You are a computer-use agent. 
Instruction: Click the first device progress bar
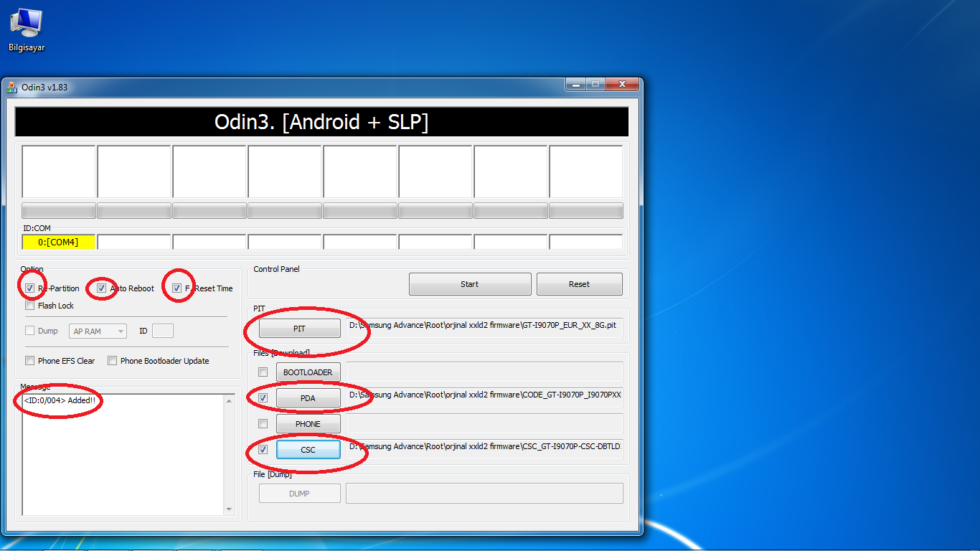pyautogui.click(x=59, y=210)
